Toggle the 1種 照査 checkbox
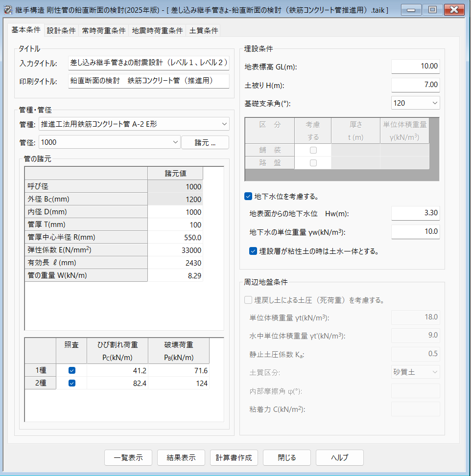The width and height of the screenshot is (471, 476). [x=72, y=370]
